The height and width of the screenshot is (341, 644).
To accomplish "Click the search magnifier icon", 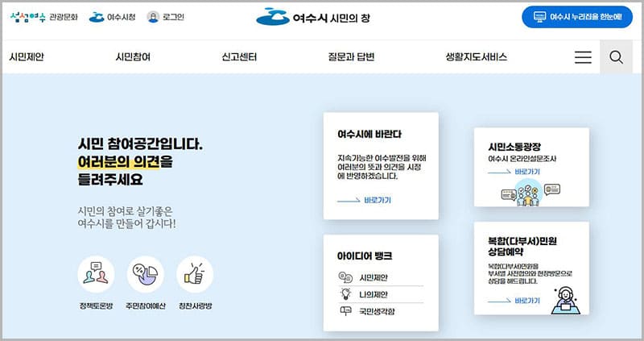I will pyautogui.click(x=616, y=57).
